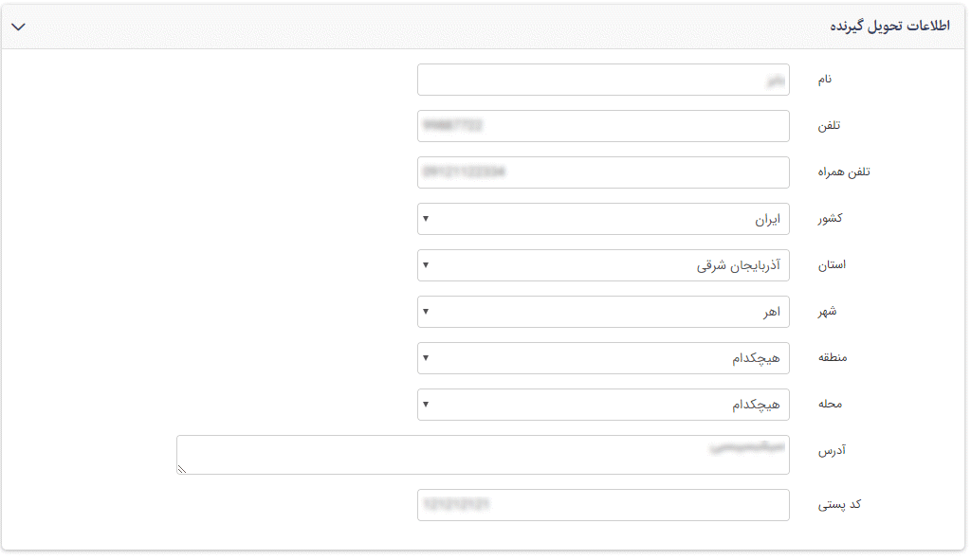971x560 pixels.
Task: Click inside the آدرس address textarea
Action: click(x=482, y=454)
